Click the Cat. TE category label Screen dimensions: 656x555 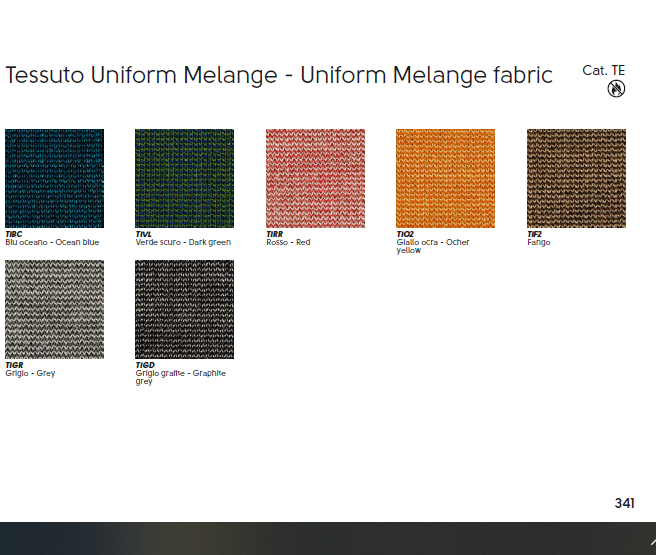(x=604, y=70)
